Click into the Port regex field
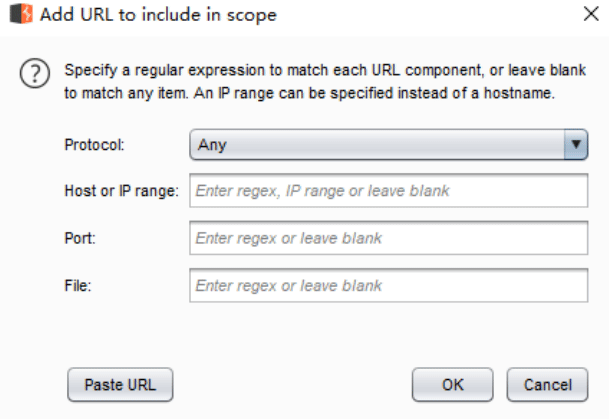This screenshot has width=609, height=419. click(389, 238)
